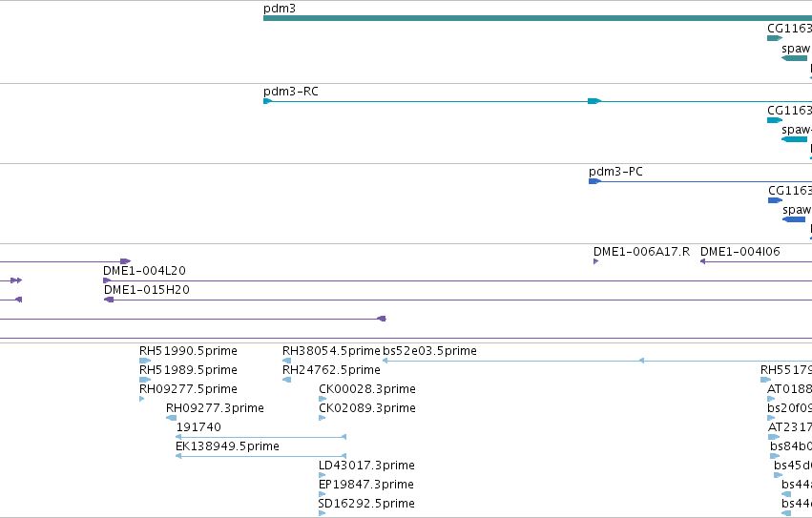
Task: Select the DME1-004I06 label
Action: pos(740,251)
